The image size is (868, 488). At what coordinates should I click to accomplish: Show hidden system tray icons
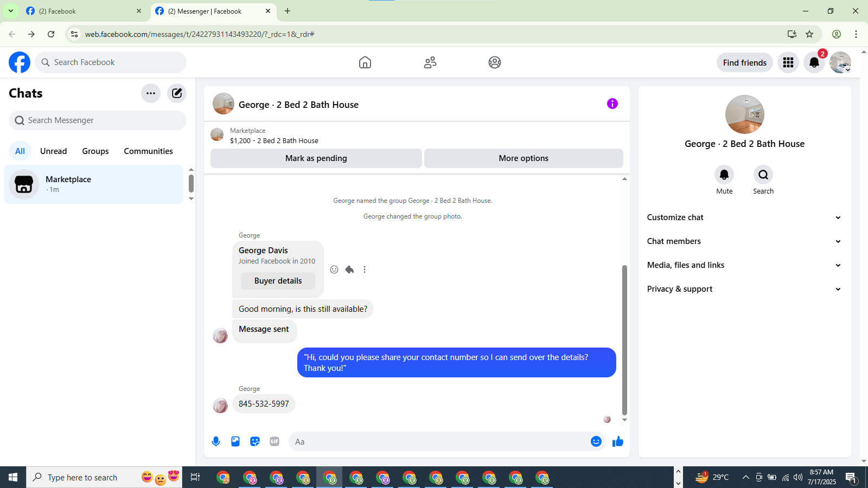746,477
